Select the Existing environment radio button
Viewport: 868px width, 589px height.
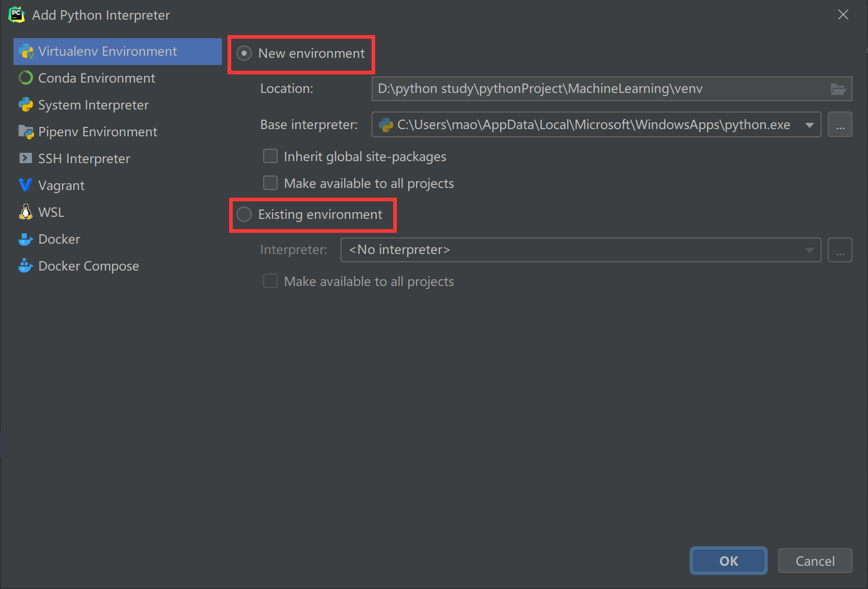click(244, 214)
